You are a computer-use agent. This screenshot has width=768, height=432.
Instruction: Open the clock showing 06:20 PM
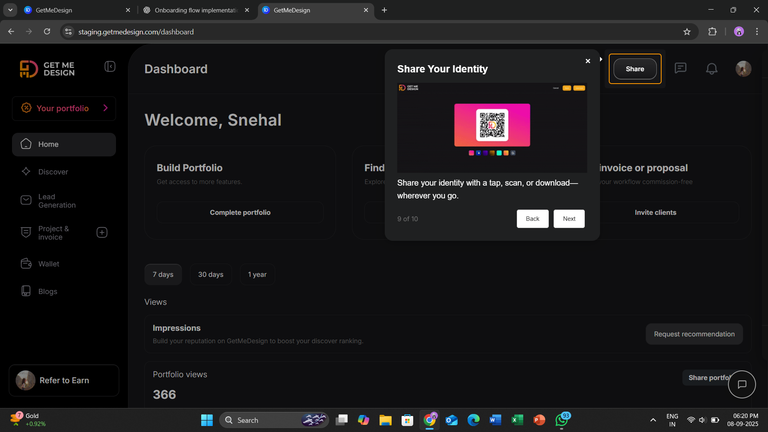point(743,420)
